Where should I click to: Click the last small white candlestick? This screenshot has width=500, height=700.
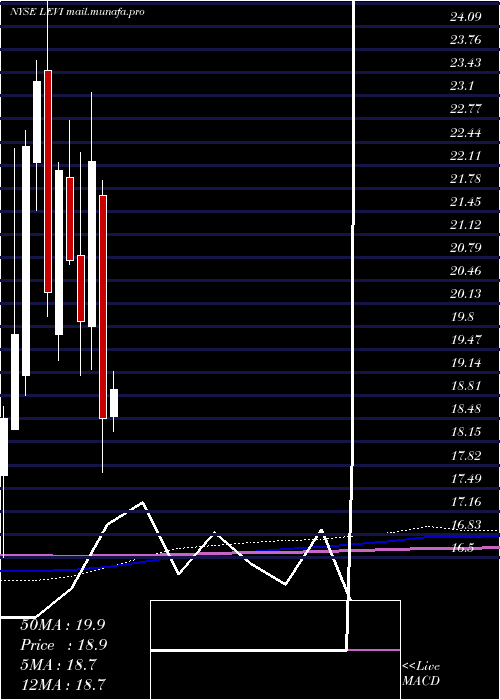(114, 403)
